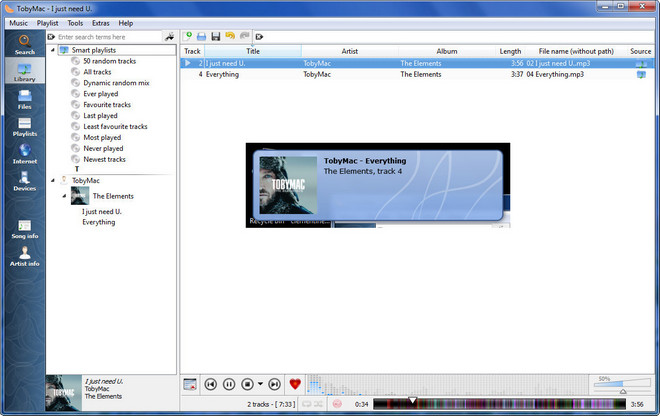Collapse the Smart playlists tree node
Viewport: 660px width, 416px height.
(x=53, y=50)
